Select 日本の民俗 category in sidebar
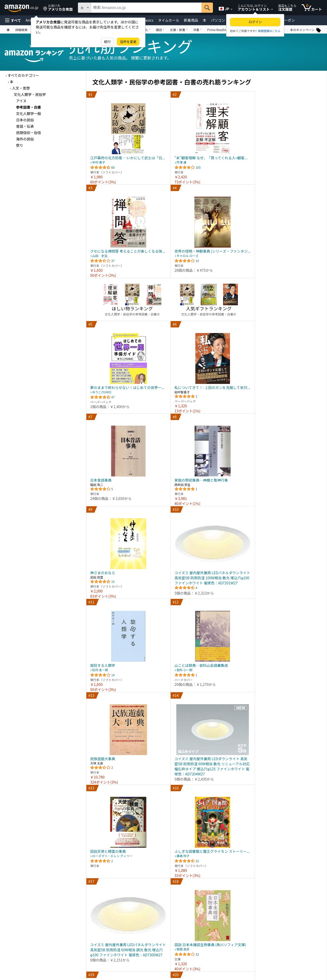327x980 pixels. [25, 120]
